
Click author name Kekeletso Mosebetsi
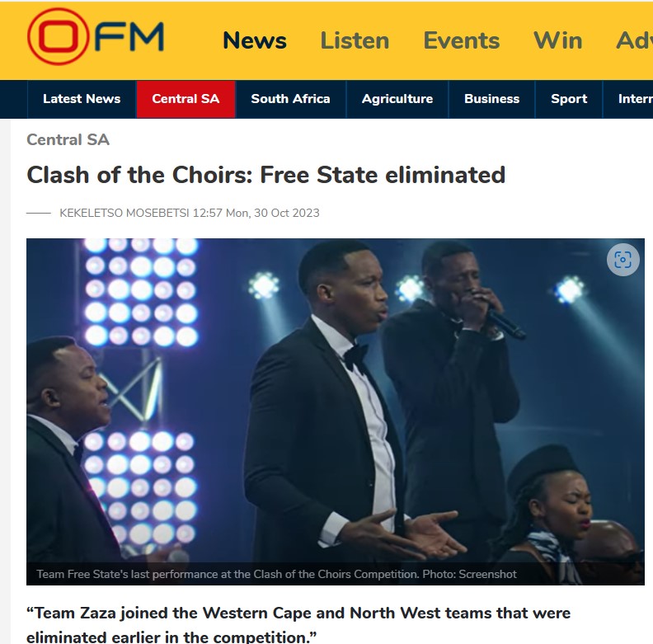124,213
